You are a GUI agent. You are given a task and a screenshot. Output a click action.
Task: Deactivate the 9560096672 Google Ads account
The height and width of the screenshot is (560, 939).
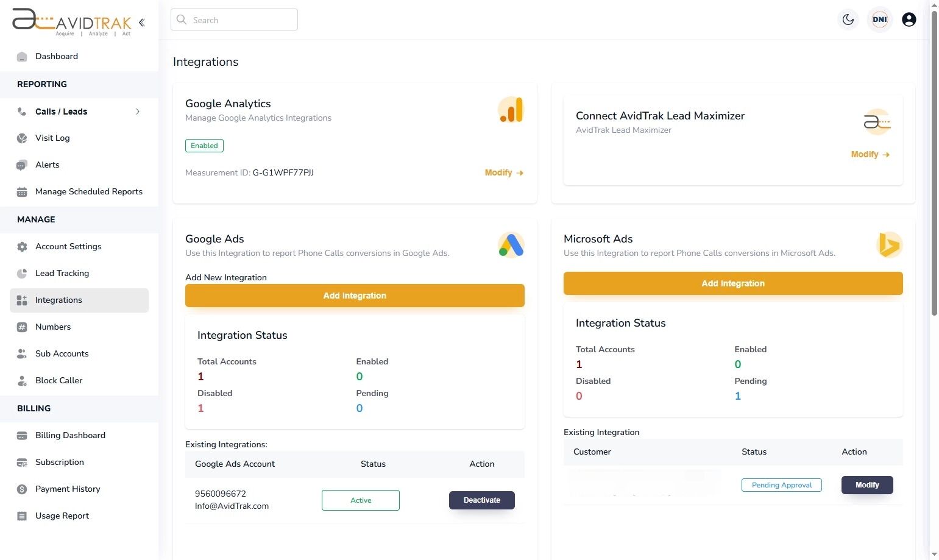click(x=481, y=500)
